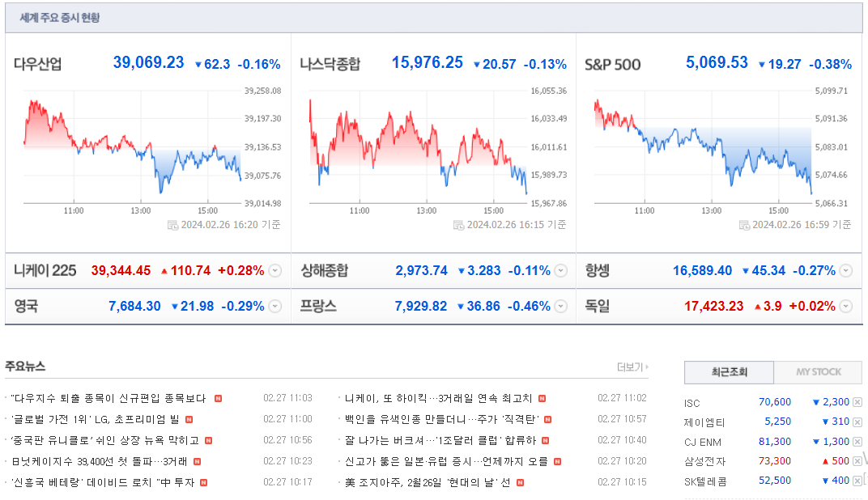Open the SK텔레콤 stock link

(x=704, y=481)
